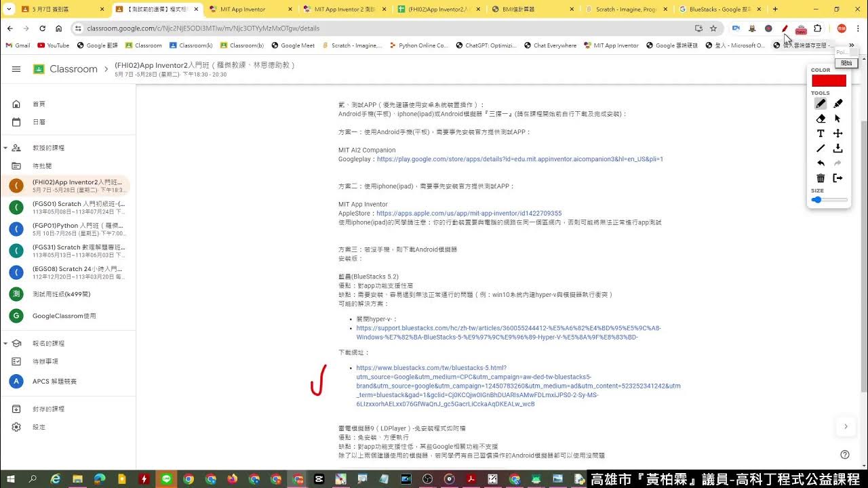The height and width of the screenshot is (488, 868).
Task: Open the red color swatch picker
Action: pyautogui.click(x=829, y=81)
